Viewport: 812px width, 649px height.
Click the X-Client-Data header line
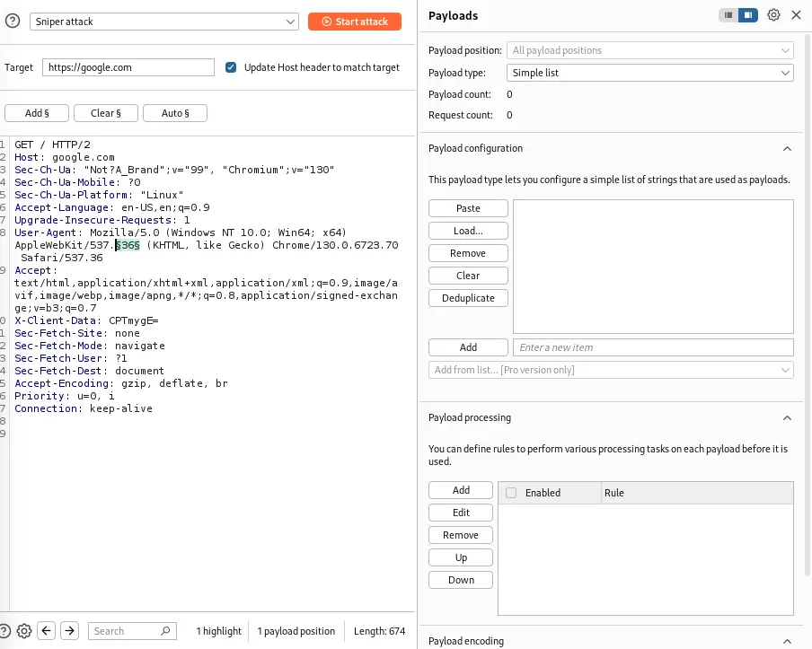(x=86, y=320)
